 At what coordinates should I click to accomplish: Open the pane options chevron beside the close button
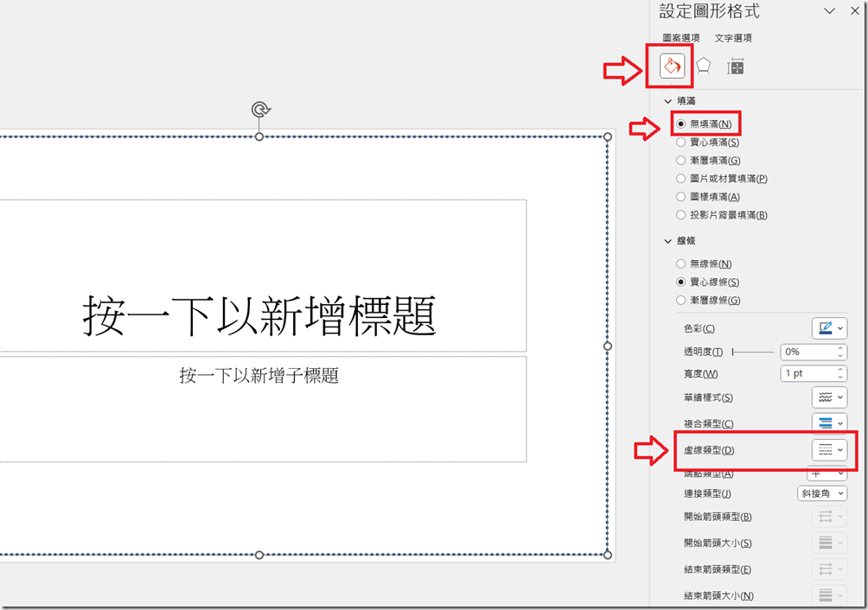[829, 11]
